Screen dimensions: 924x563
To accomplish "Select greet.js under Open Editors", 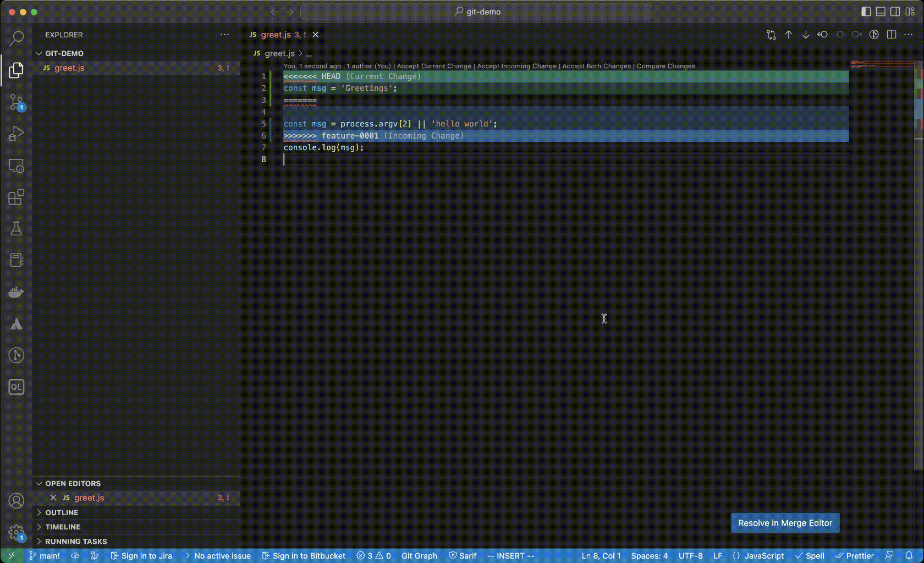I will [136, 498].
